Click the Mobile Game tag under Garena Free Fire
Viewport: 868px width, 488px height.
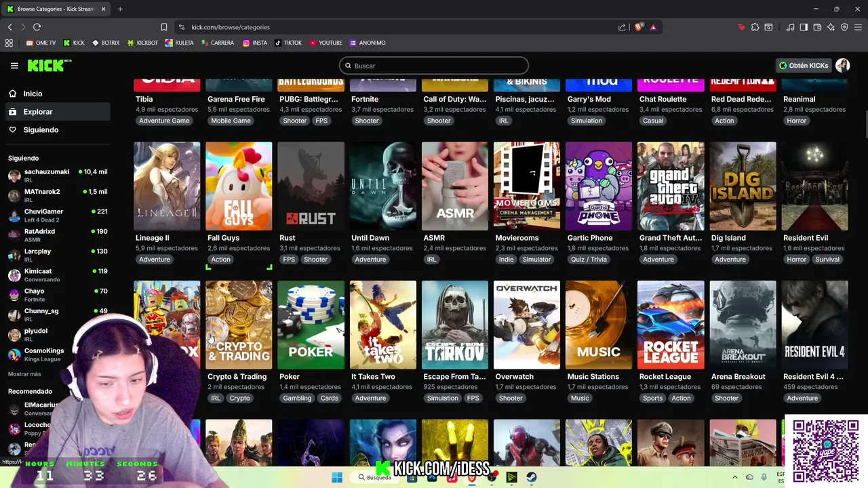(x=231, y=121)
